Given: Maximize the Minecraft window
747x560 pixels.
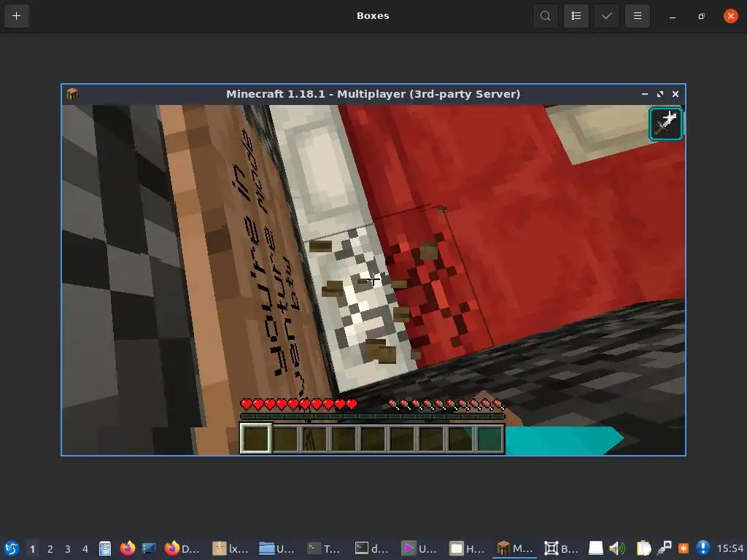Looking at the screenshot, I should [x=659, y=94].
